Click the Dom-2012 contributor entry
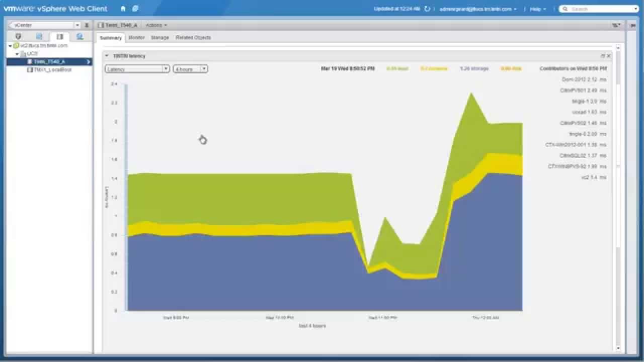Screen dimensions: 644x362 point(584,79)
